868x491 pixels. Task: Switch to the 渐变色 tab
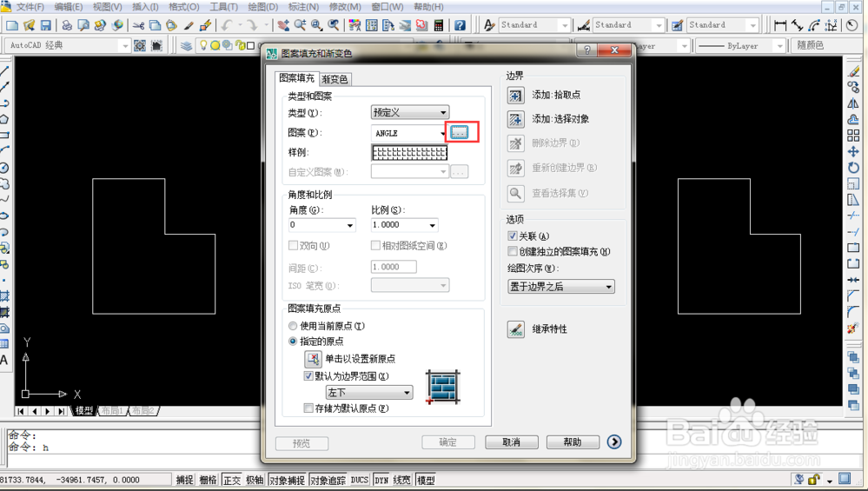tap(335, 79)
